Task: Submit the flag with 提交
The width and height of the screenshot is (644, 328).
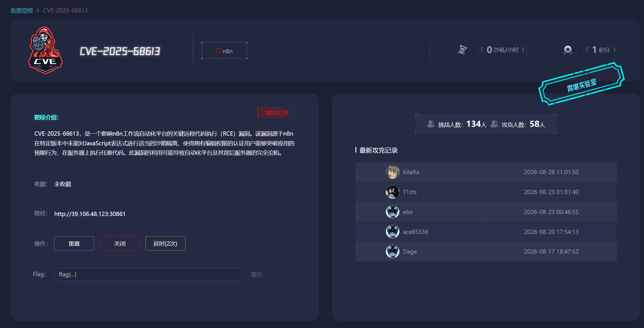Action: (256, 274)
